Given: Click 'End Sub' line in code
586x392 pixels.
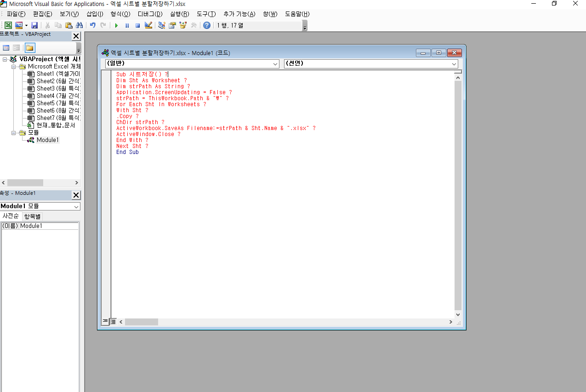Looking at the screenshot, I should 127,152.
